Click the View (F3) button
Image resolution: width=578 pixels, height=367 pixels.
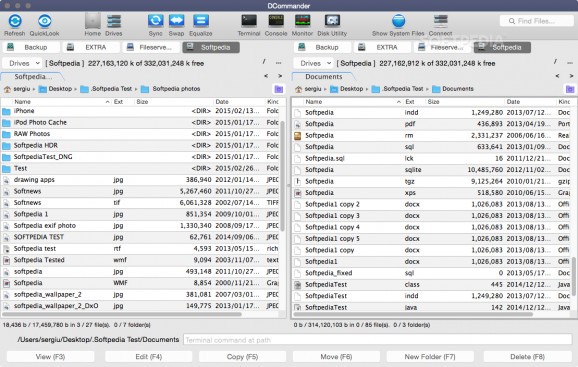click(x=51, y=357)
